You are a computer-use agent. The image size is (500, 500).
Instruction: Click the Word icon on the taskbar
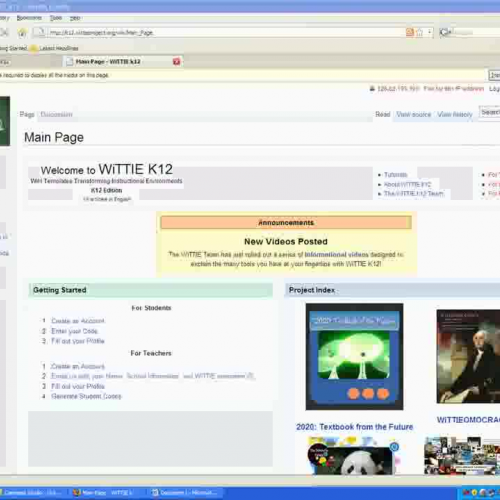pos(155,493)
